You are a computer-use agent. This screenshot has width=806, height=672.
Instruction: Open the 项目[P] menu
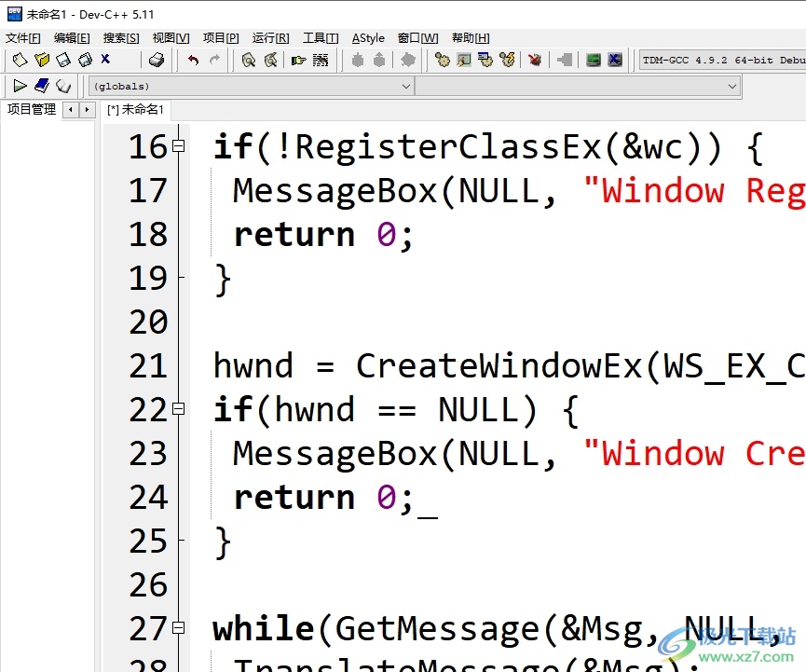pyautogui.click(x=221, y=38)
